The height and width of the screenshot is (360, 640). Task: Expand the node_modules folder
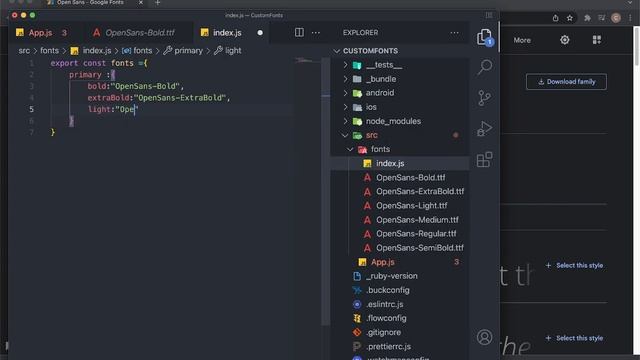(393, 121)
